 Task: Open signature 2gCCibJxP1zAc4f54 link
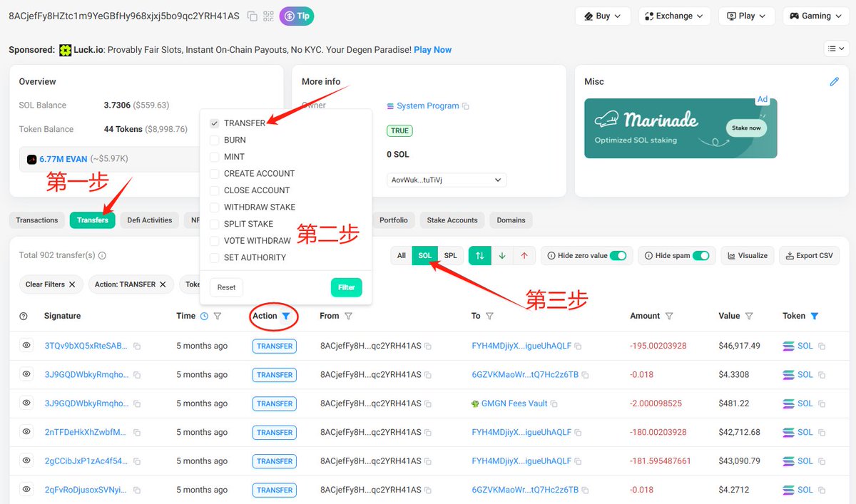(x=86, y=461)
